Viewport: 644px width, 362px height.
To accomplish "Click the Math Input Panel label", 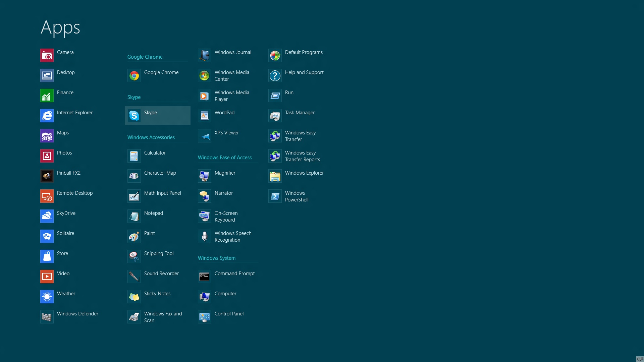I will (x=163, y=193).
